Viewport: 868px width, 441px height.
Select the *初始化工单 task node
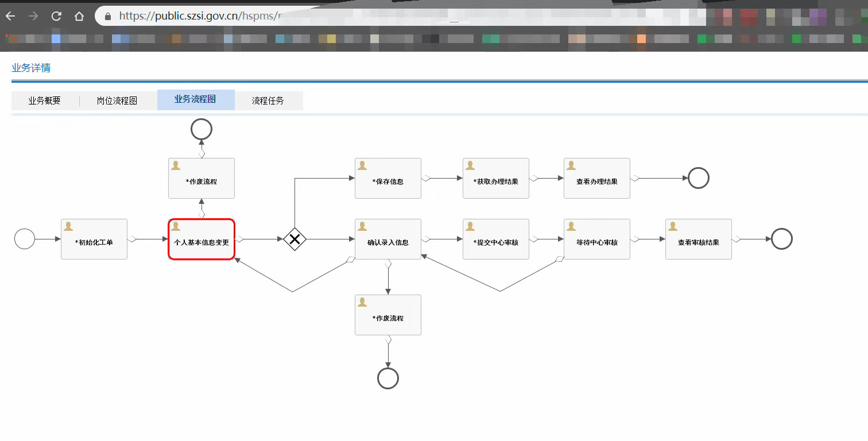point(94,239)
